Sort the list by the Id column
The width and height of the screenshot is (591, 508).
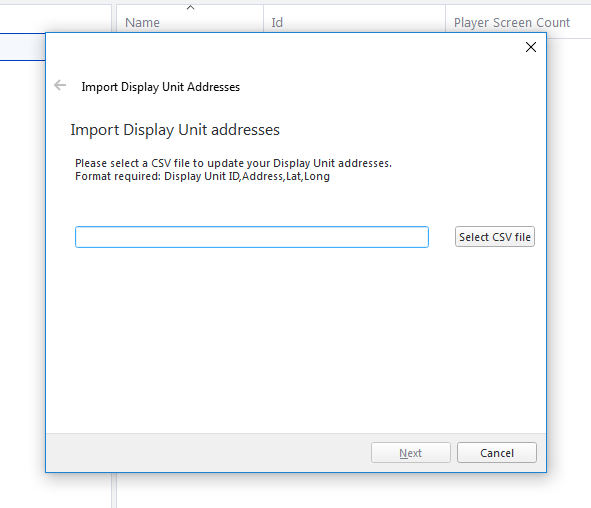click(277, 23)
